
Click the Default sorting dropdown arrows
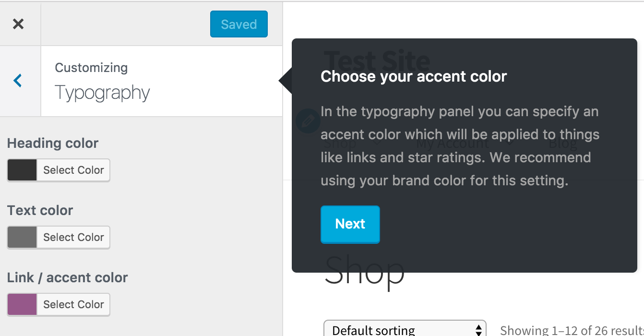point(478,330)
